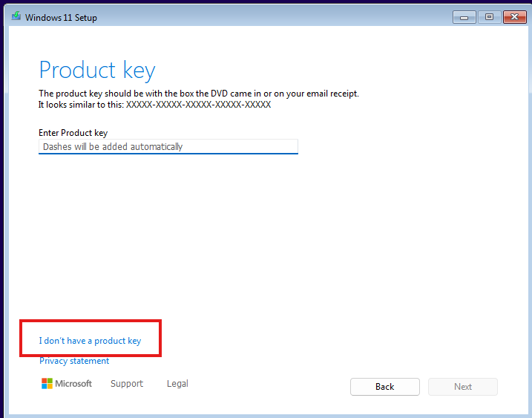The height and width of the screenshot is (418, 532).
Task: Open the Legal link
Action: (177, 384)
